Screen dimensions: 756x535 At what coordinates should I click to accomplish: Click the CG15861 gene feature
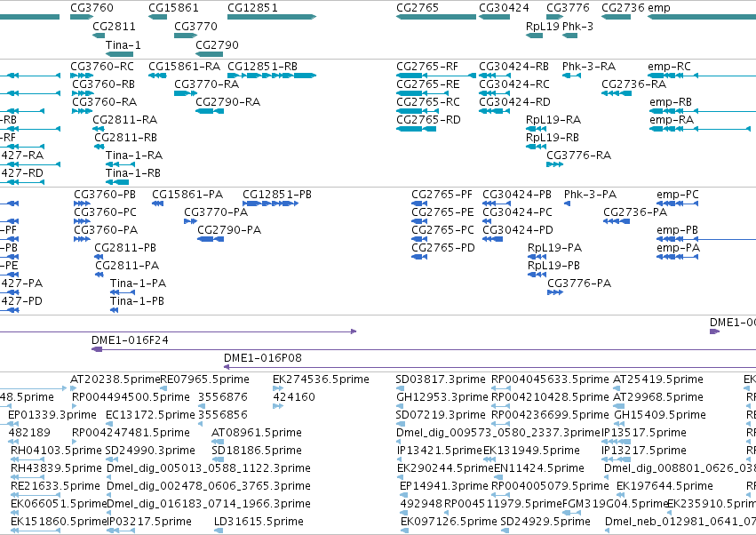tap(157, 17)
